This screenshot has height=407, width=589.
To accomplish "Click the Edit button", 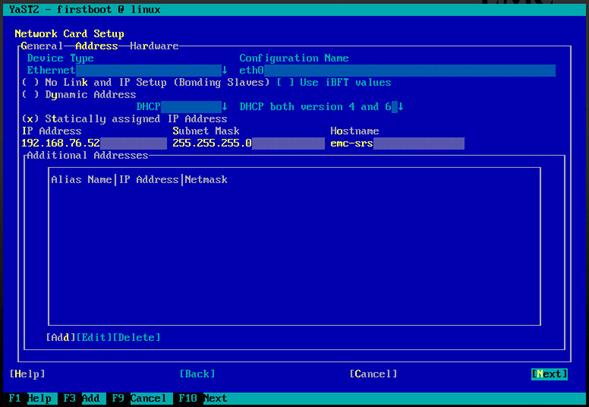I will [x=94, y=337].
